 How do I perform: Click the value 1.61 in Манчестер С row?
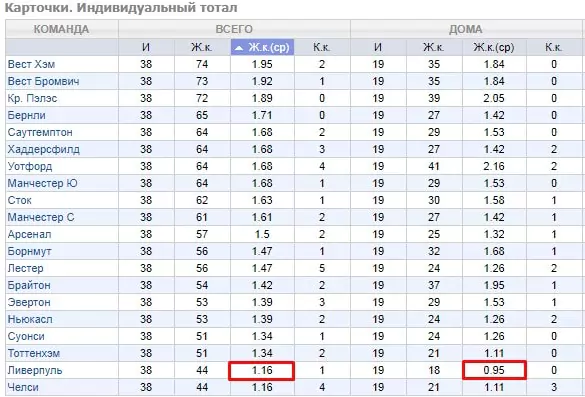[x=262, y=217]
